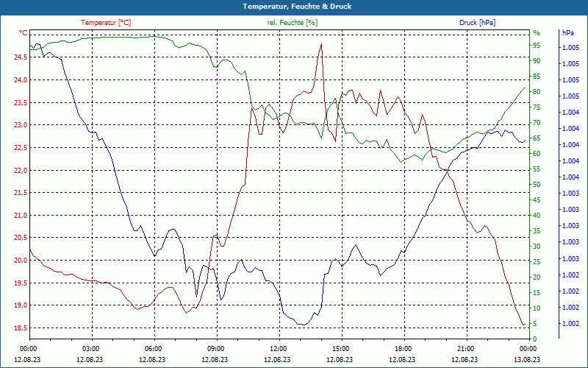
Task: Click green humidity axis value '80'
Action: (x=537, y=92)
